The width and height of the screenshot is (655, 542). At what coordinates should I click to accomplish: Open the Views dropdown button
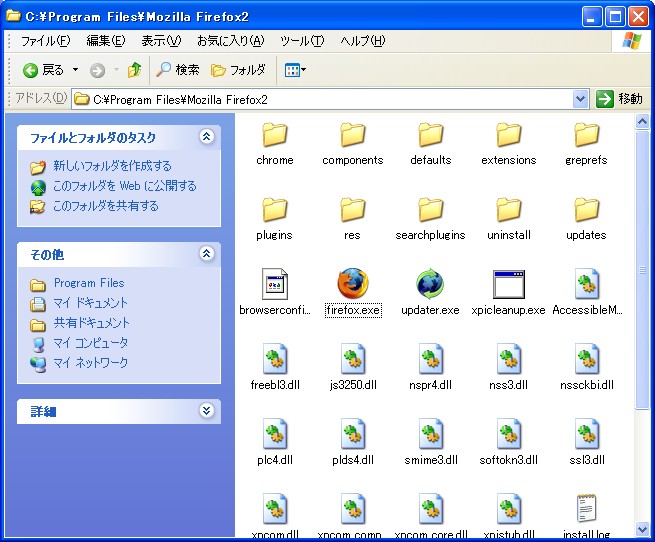coord(295,70)
